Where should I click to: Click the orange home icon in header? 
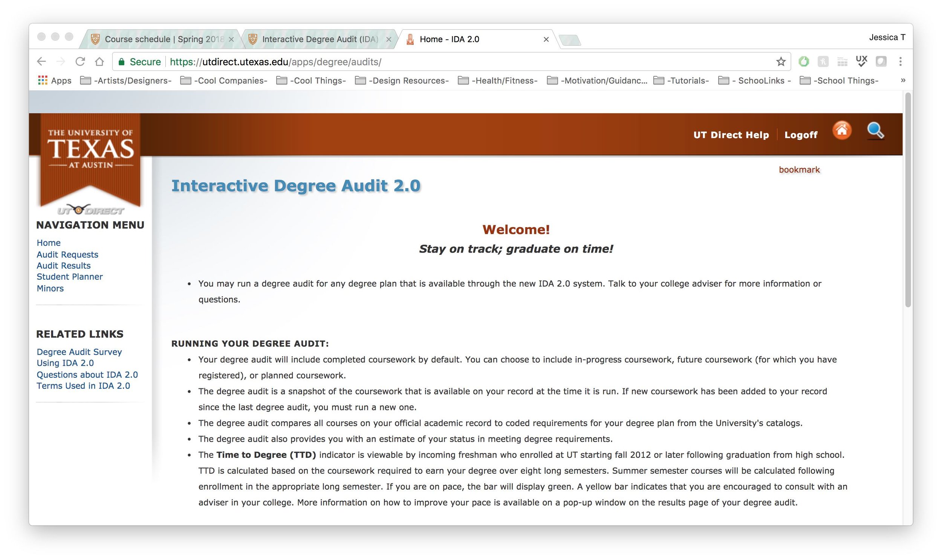842,130
